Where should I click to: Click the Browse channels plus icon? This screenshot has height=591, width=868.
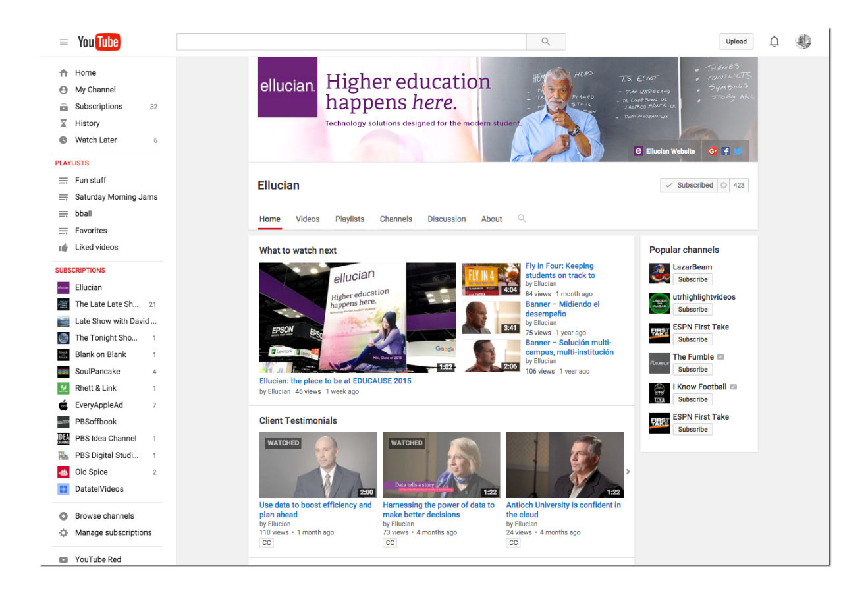point(63,516)
